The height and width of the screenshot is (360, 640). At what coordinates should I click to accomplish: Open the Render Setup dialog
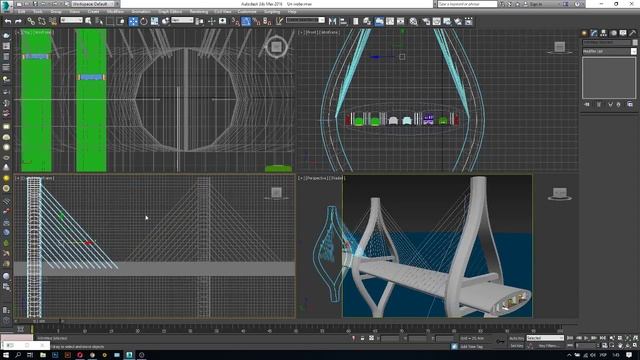pyautogui.click(x=426, y=21)
